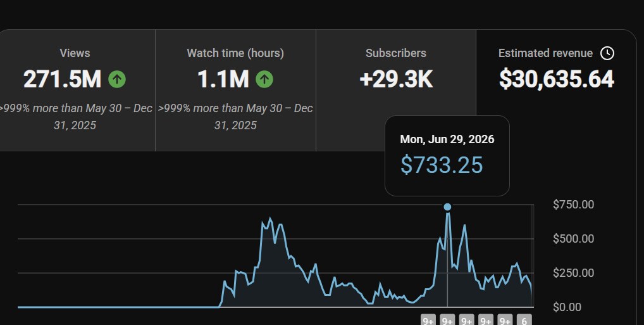Open the Subscribers metric tab

pos(396,90)
